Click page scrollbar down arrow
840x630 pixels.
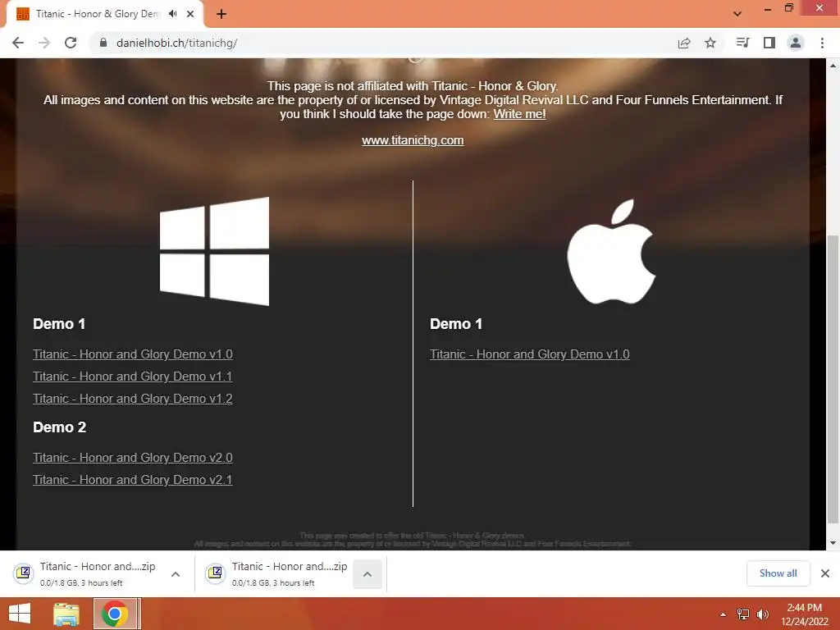click(833, 543)
